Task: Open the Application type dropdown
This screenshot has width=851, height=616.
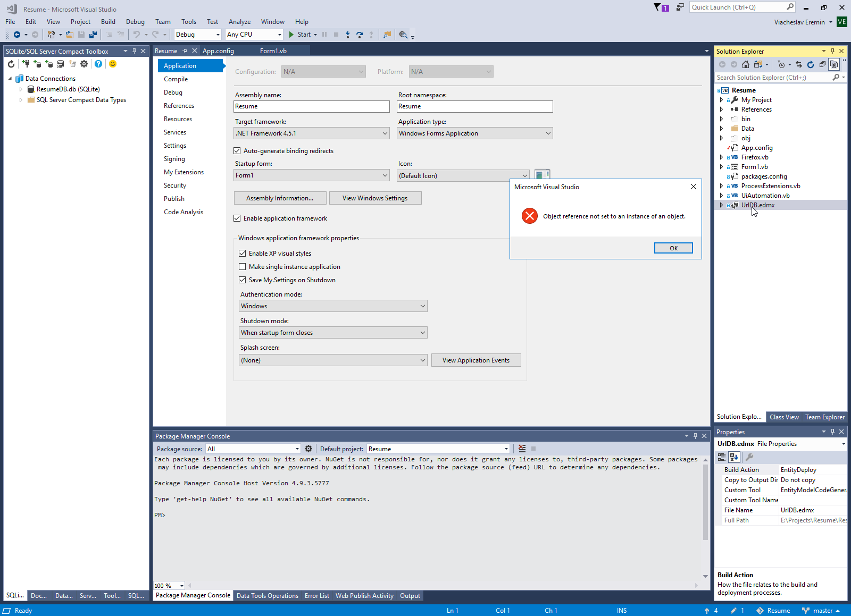Action: [475, 133]
